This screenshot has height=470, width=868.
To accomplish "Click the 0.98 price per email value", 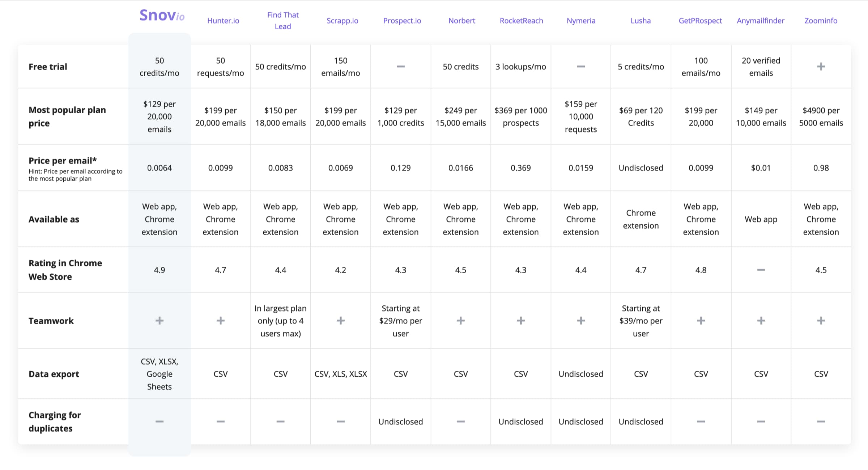I will [821, 168].
